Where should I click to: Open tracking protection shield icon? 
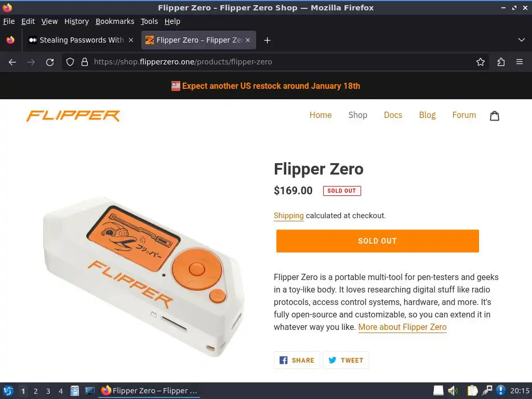[x=70, y=62]
